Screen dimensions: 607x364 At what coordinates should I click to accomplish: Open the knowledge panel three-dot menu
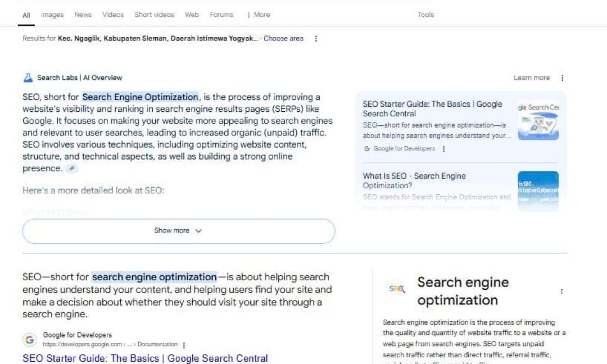pyautogui.click(x=561, y=292)
